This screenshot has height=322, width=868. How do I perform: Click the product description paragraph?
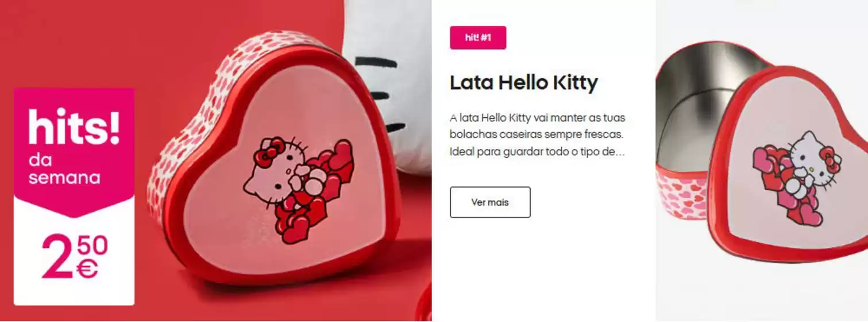(x=538, y=135)
